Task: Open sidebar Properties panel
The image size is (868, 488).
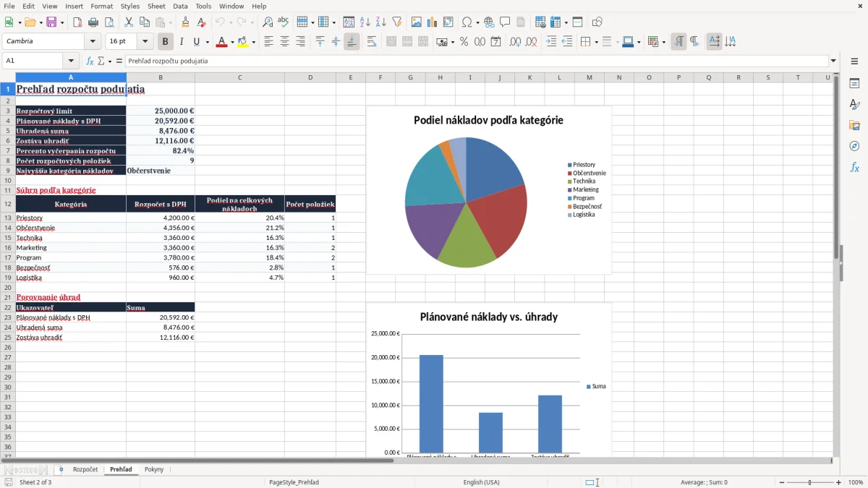Action: (854, 84)
